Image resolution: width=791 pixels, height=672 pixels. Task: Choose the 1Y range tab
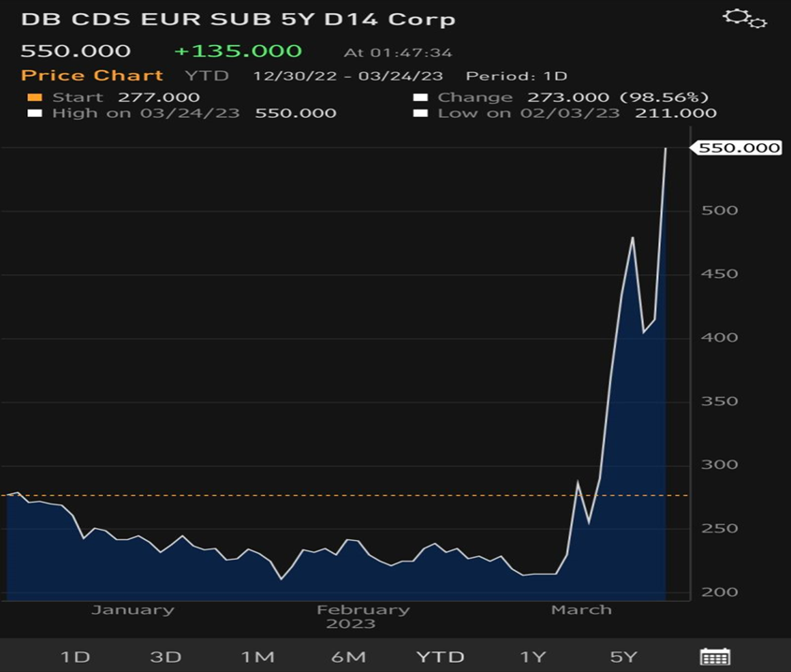click(x=533, y=657)
